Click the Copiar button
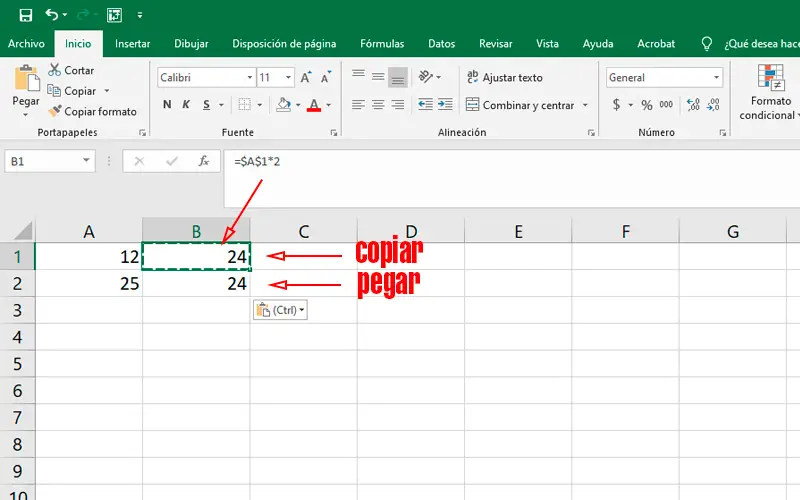This screenshot has width=800, height=500. pyautogui.click(x=71, y=91)
